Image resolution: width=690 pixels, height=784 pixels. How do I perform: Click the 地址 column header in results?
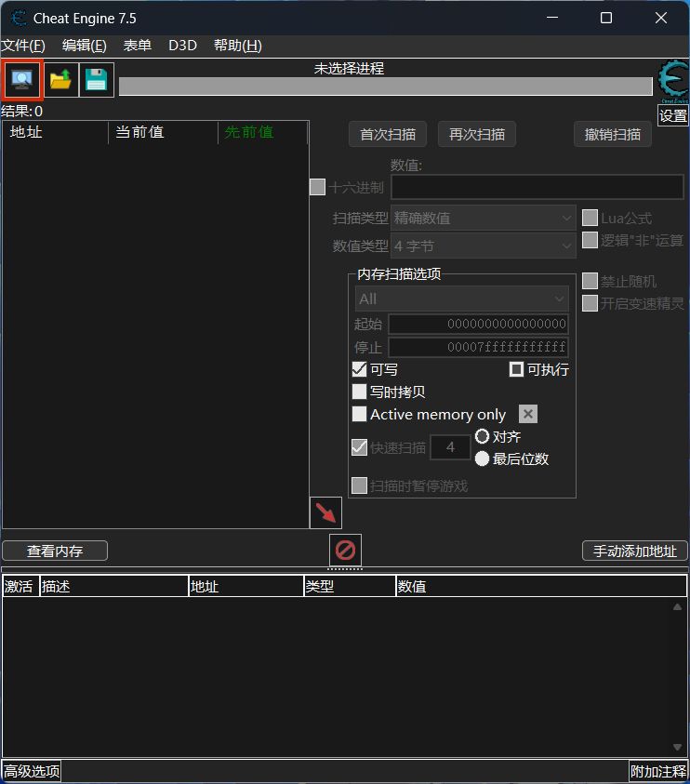point(55,132)
